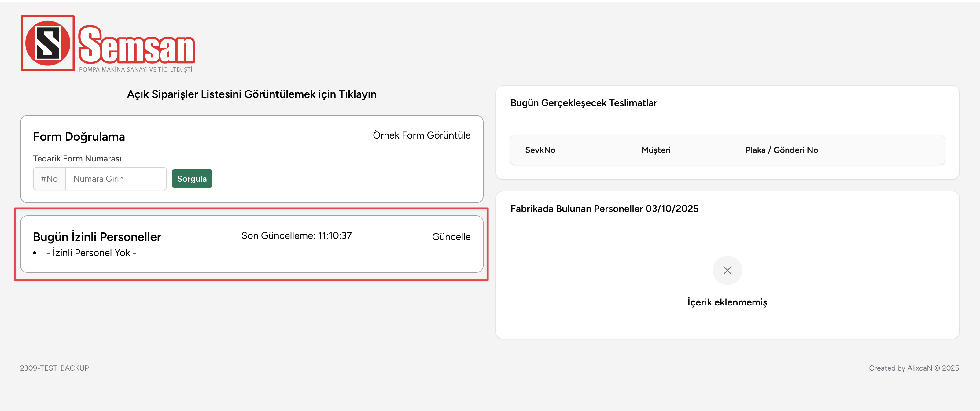Click the İzinli Personel Yok list item

91,253
